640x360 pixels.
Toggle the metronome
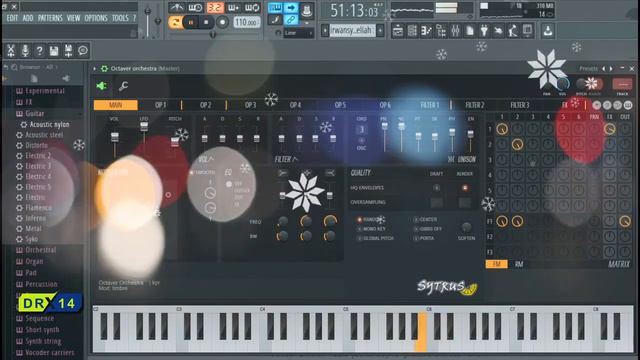(x=177, y=7)
